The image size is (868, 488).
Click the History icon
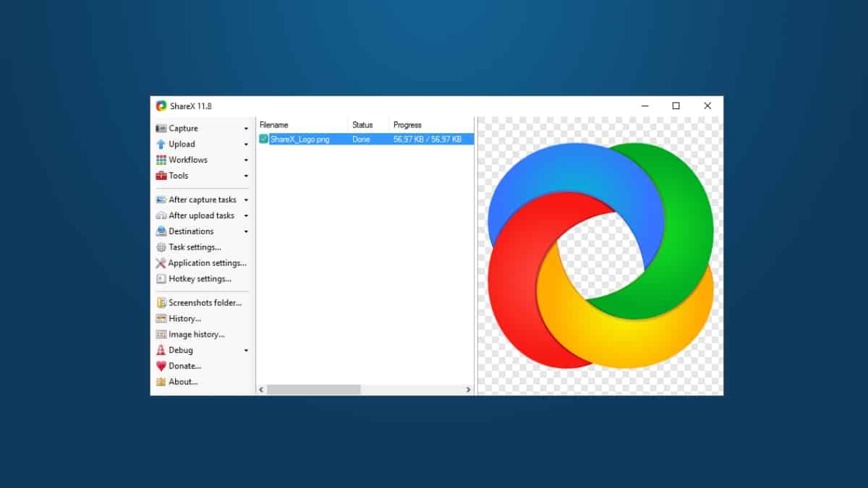click(161, 319)
